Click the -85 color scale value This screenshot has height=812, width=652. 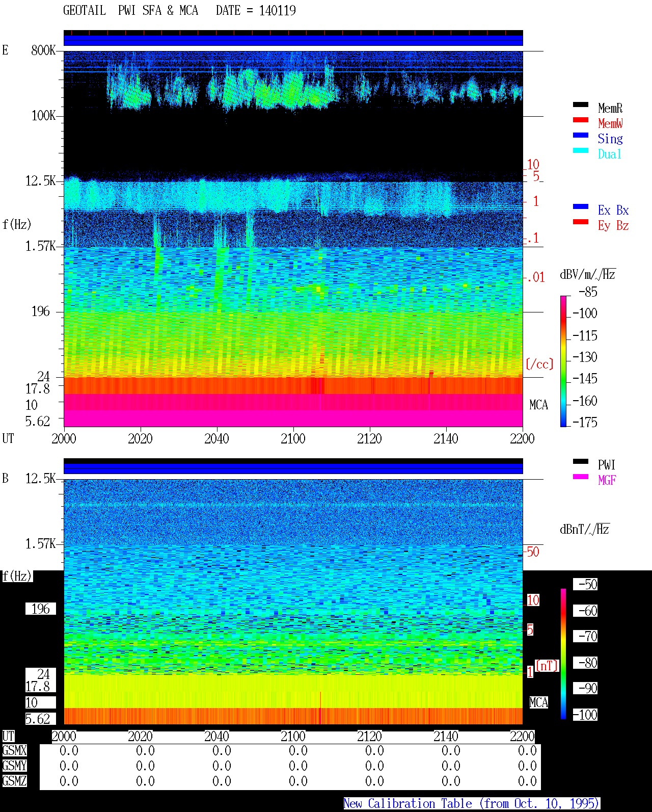588,292
